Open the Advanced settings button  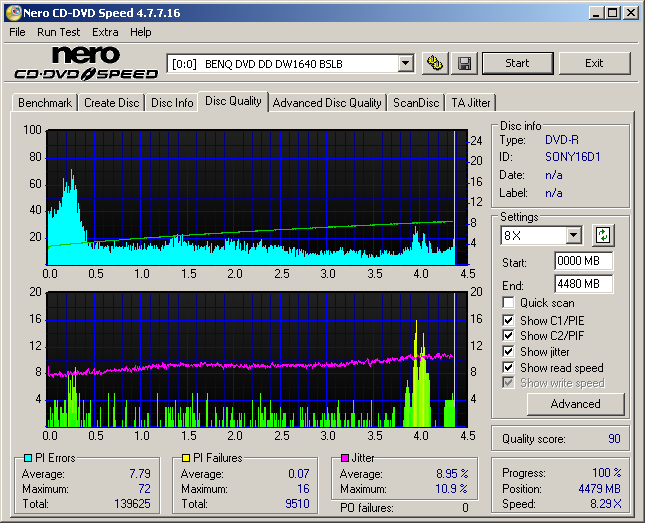[x=575, y=404]
